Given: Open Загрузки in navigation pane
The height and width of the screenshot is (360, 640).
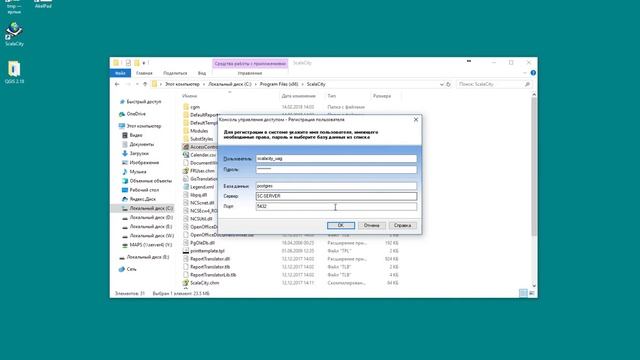Looking at the screenshot, I should point(139,153).
